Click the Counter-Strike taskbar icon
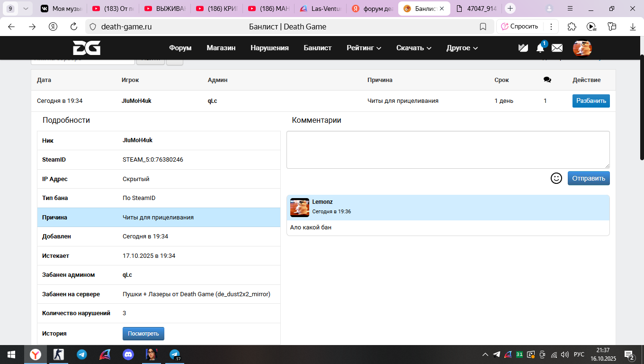Viewport: 644px width, 364px height. coord(58,355)
